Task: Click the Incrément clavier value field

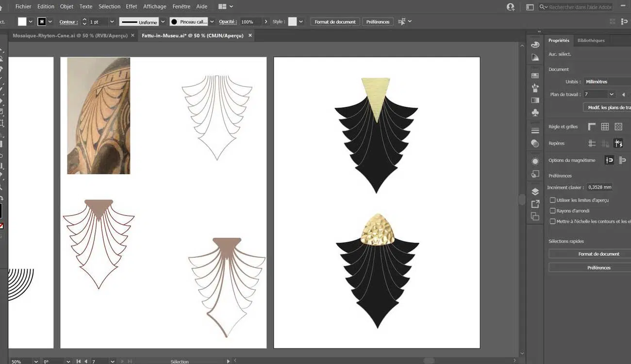Action: pyautogui.click(x=599, y=187)
